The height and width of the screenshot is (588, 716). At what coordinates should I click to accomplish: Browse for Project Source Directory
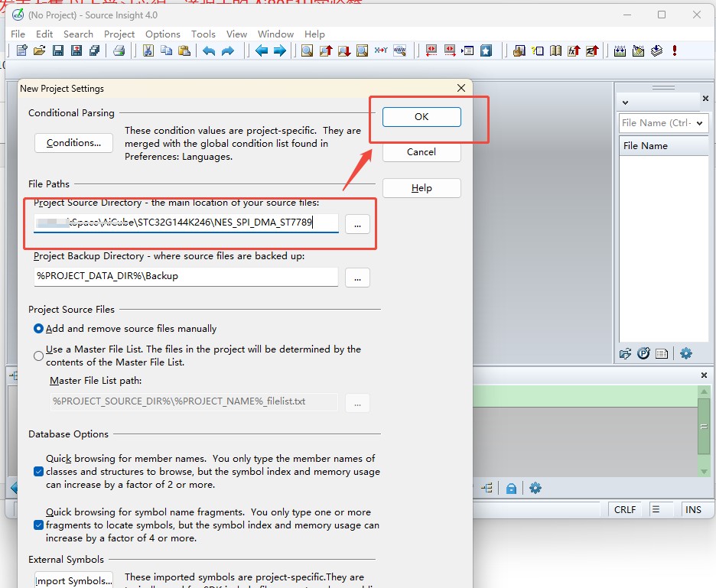[x=357, y=224]
